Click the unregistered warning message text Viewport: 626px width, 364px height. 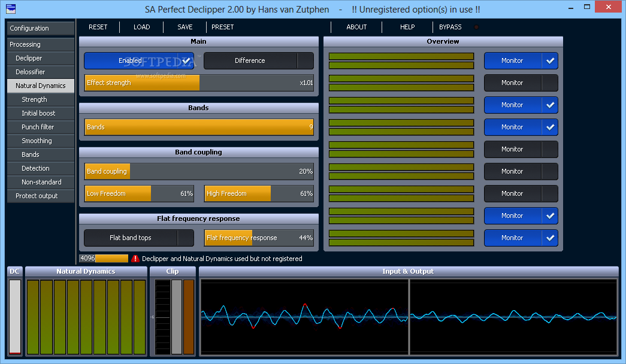[x=222, y=259]
